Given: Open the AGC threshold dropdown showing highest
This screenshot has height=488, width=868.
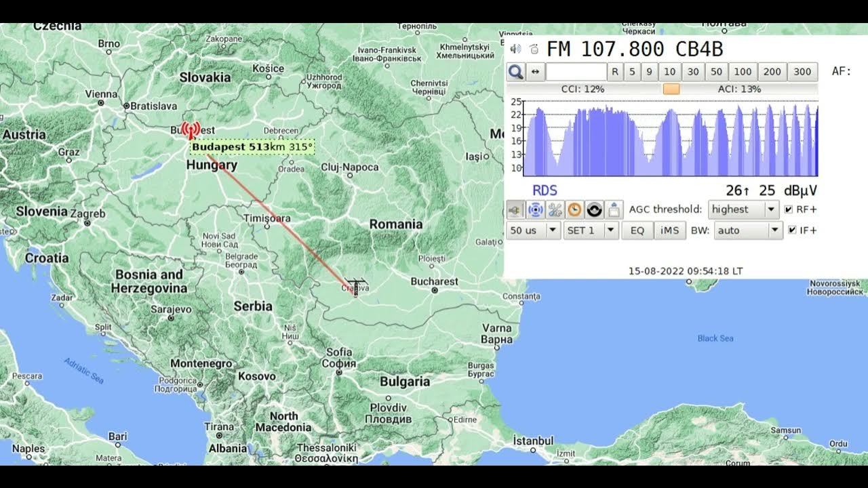Looking at the screenshot, I should click(743, 209).
